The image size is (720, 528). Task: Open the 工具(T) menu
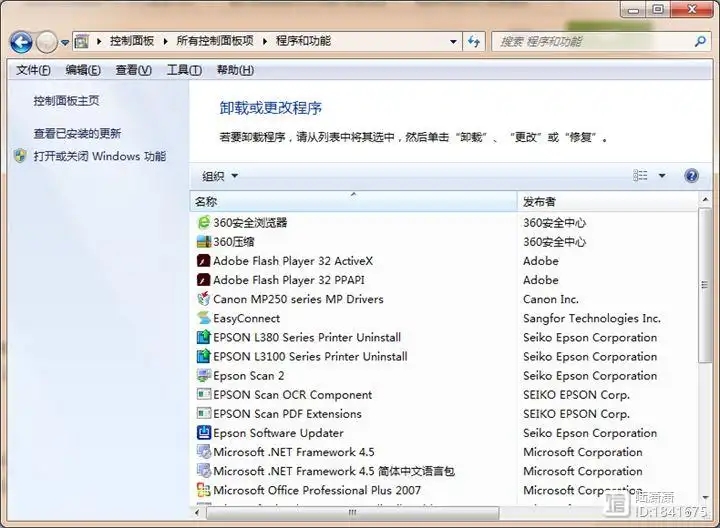tap(184, 70)
